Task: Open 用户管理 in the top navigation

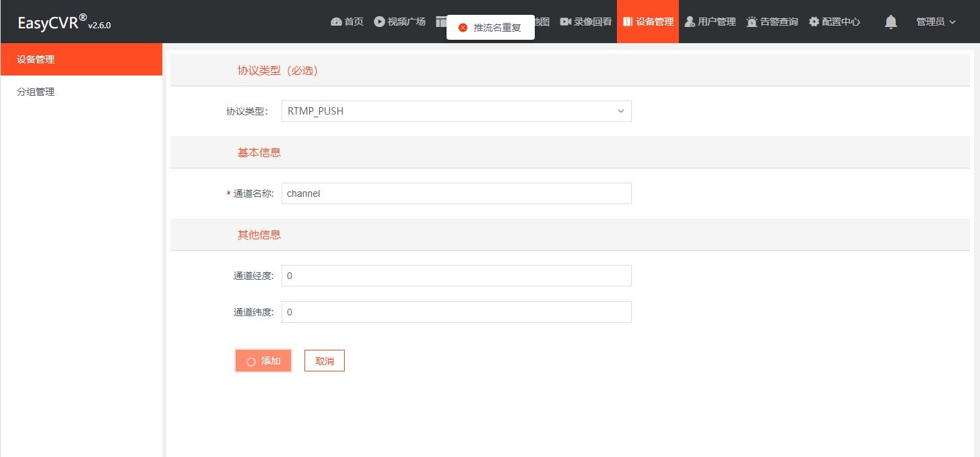Action: [x=710, y=22]
